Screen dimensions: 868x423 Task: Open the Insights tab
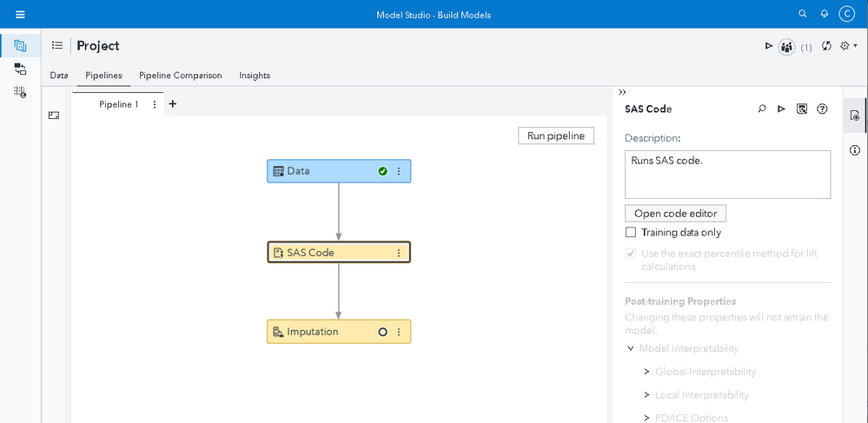[255, 76]
